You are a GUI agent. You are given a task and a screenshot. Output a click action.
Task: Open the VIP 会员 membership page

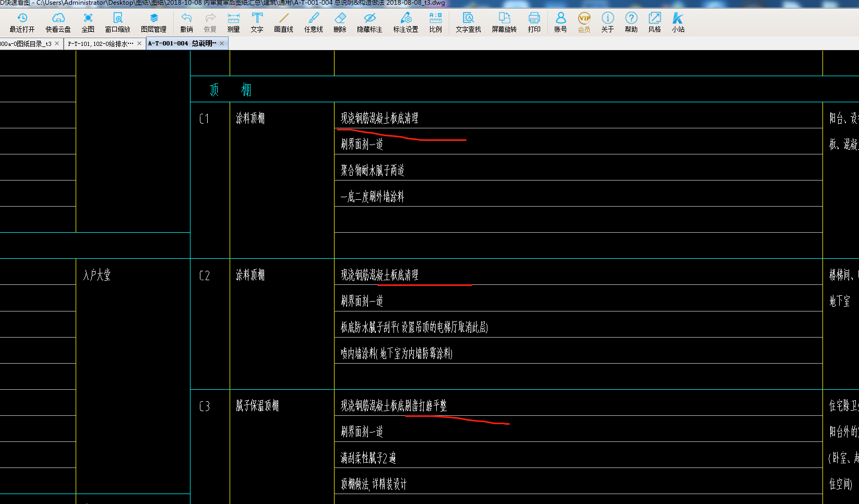click(584, 23)
